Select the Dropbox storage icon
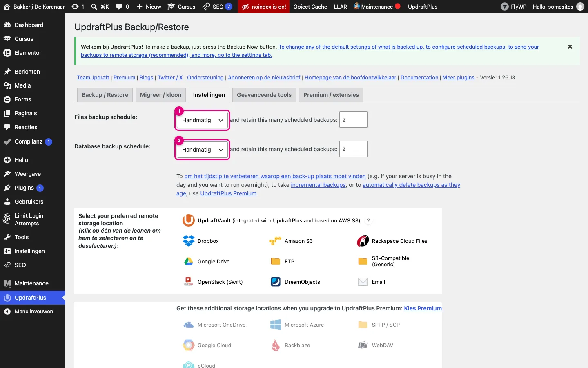Viewport: 588px width, 368px height. (x=189, y=241)
